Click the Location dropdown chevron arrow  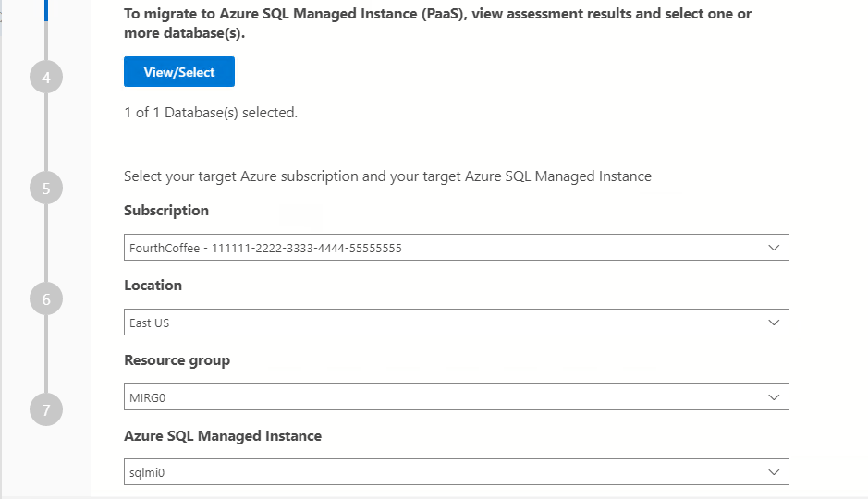click(774, 323)
